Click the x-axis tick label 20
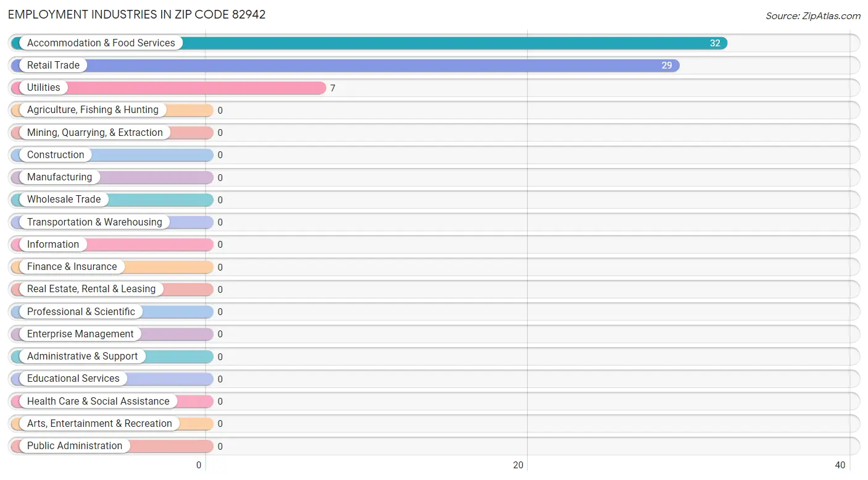Screen dimensions: 868x480 tap(519, 465)
